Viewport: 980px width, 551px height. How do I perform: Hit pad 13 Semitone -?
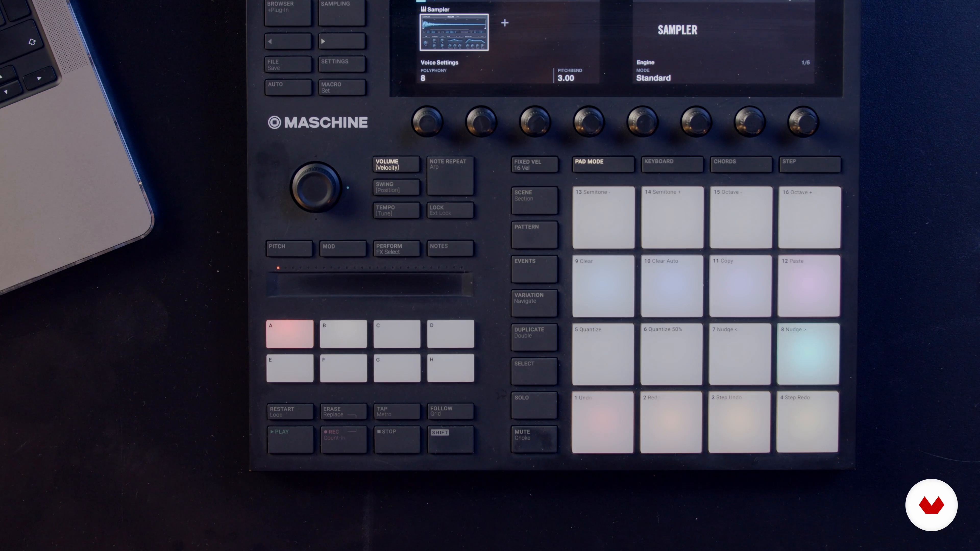(x=604, y=218)
